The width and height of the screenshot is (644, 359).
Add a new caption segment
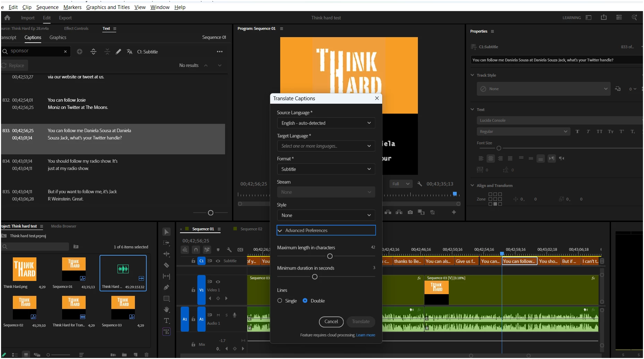pos(79,52)
